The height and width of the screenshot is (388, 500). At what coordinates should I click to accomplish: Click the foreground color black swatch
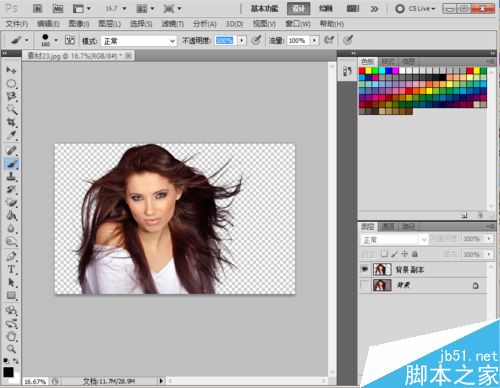(x=8, y=372)
